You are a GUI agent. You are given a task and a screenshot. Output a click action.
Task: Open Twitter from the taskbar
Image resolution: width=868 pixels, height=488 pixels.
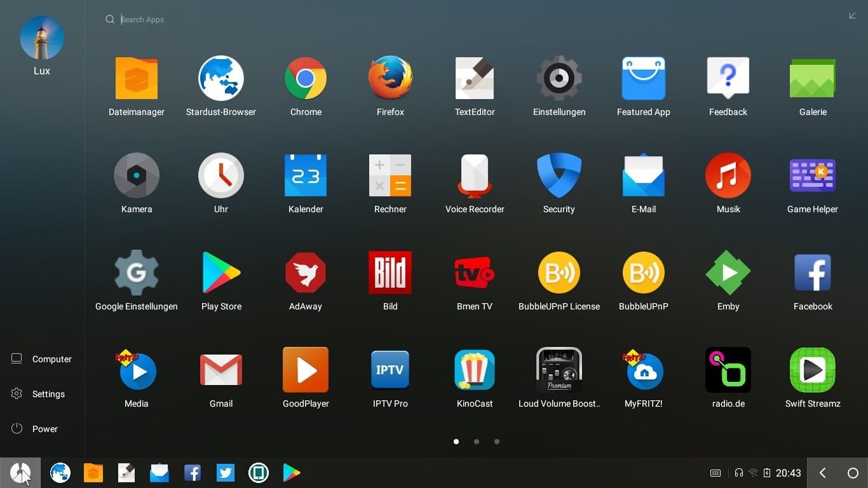pos(226,473)
